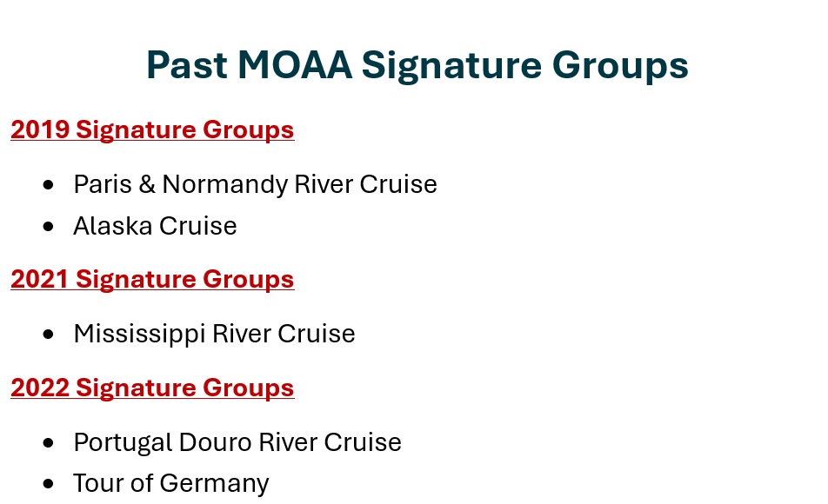Click the bullet beside Portugal Douro River Cruise
The height and width of the screenshot is (504, 828).
[x=48, y=443]
